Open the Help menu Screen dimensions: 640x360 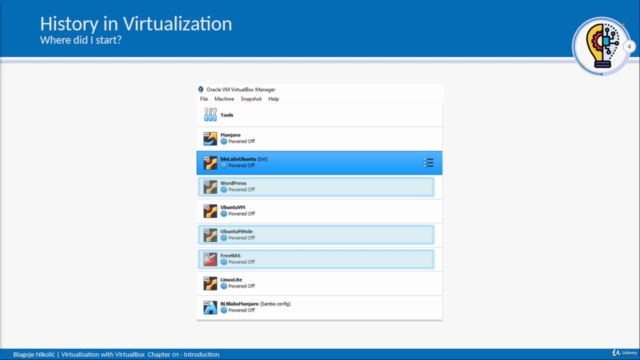pyautogui.click(x=273, y=99)
